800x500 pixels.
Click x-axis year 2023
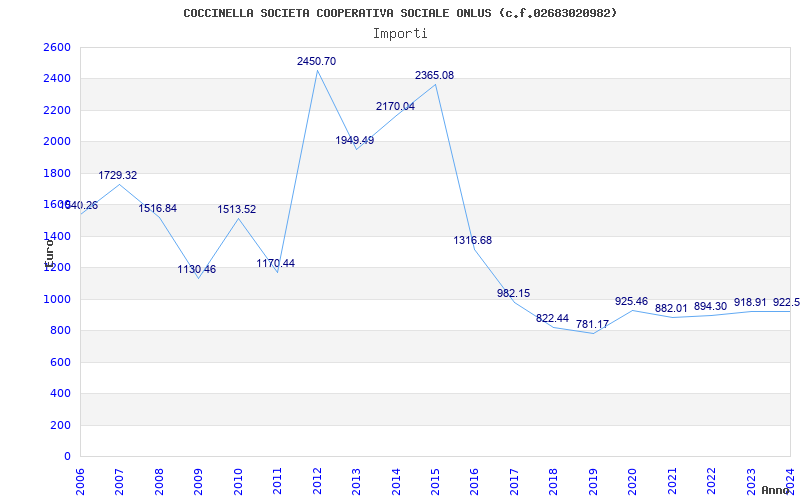tap(751, 482)
